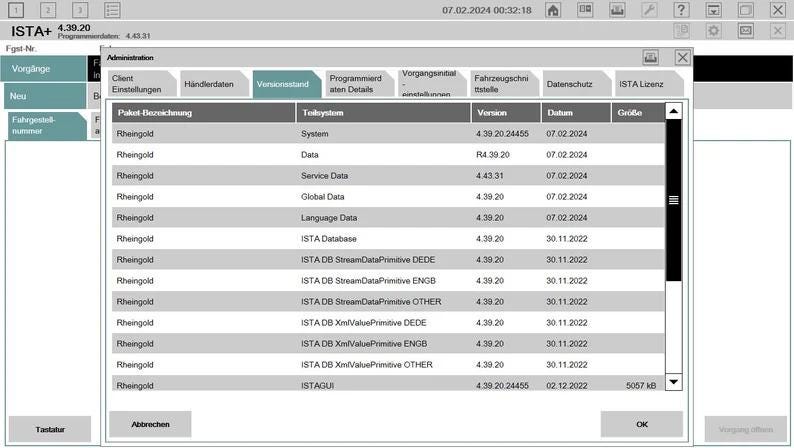The height and width of the screenshot is (448, 794).
Task: Sort by Paket-Bezeichnung column header
Action: coord(204,113)
